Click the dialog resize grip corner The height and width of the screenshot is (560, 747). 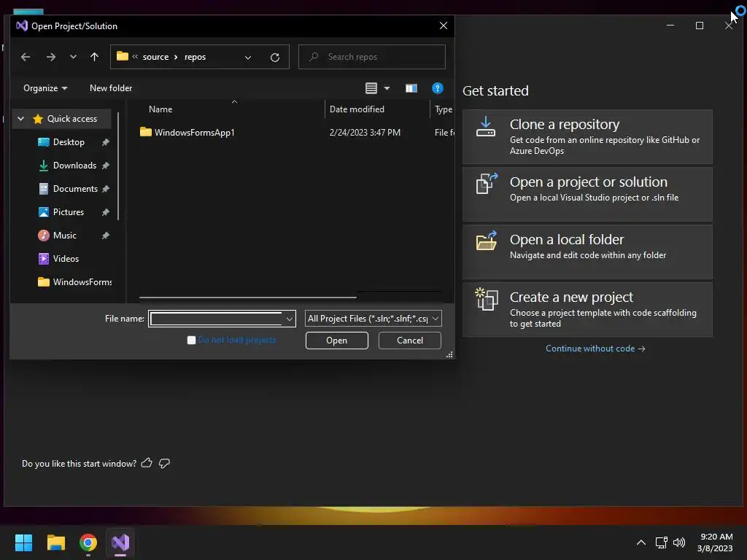449,354
